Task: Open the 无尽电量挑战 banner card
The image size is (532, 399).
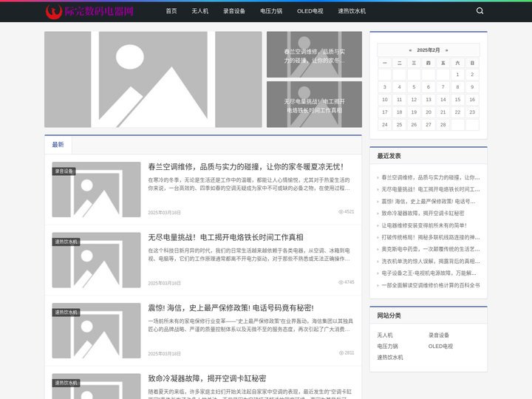Action: (314, 104)
